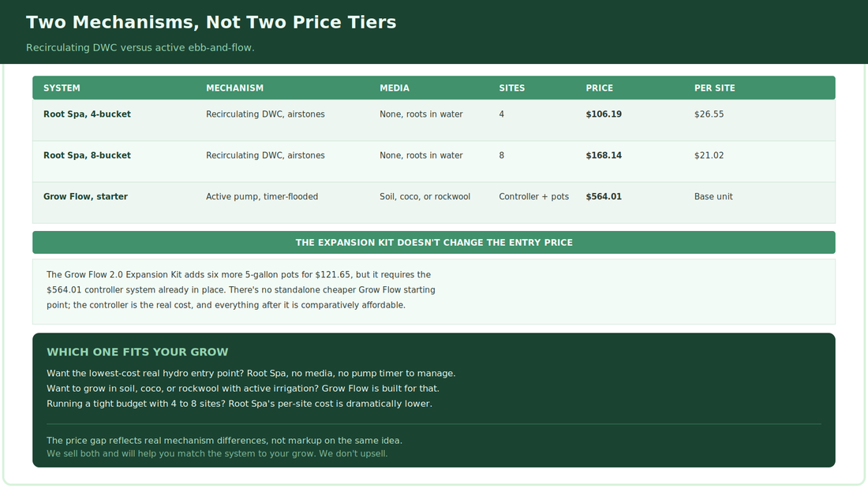Click the Which One Fits Your Grow heading
868x488 pixels.
(137, 352)
